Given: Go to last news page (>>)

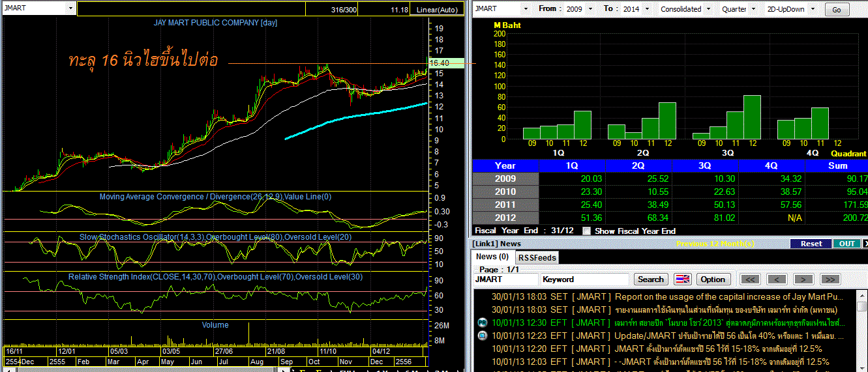Looking at the screenshot, I should (830, 279).
